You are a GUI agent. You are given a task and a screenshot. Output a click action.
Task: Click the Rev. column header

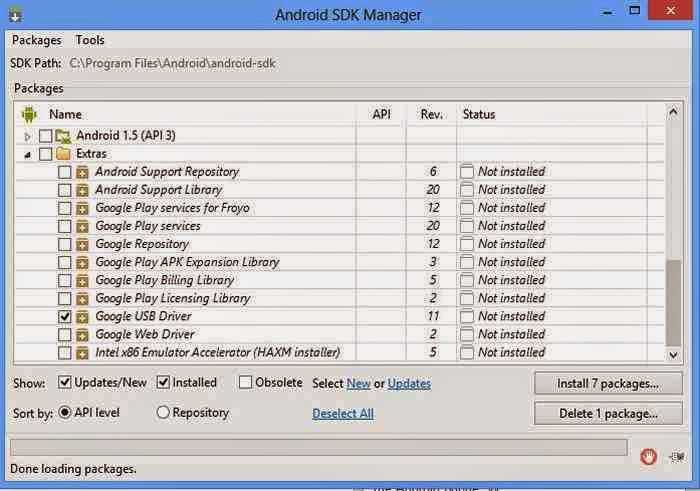tap(431, 114)
